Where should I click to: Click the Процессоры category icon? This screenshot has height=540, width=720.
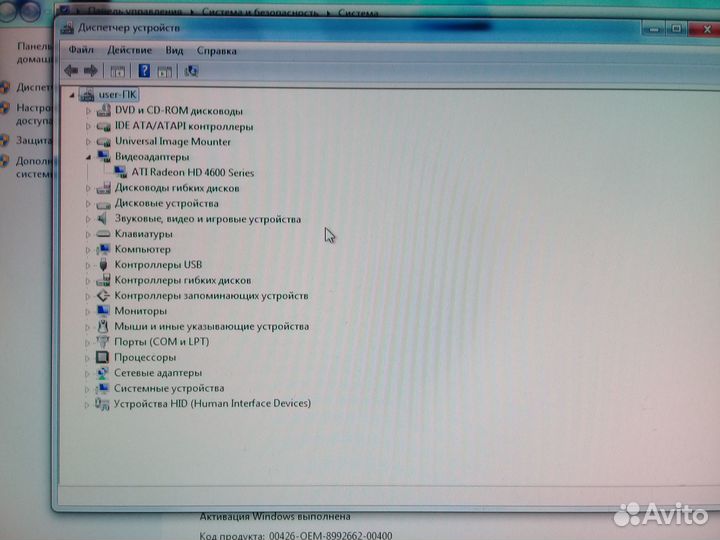pyautogui.click(x=102, y=357)
